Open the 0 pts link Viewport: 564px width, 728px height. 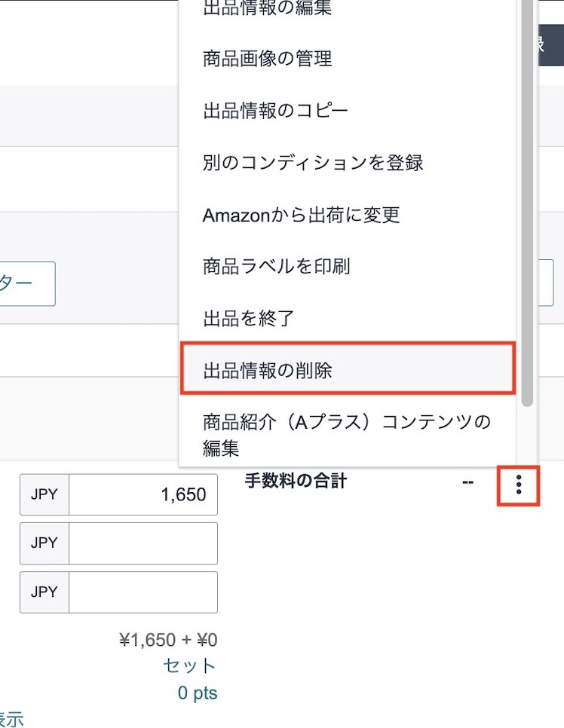point(196,692)
